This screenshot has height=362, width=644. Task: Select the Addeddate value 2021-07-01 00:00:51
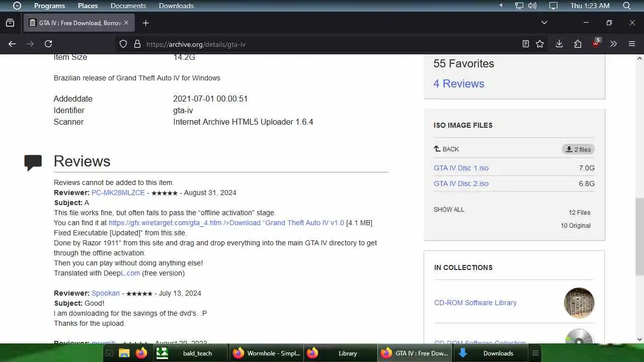click(210, 99)
